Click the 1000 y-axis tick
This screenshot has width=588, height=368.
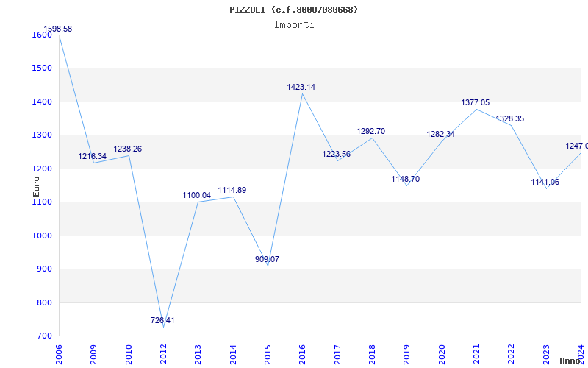42,236
